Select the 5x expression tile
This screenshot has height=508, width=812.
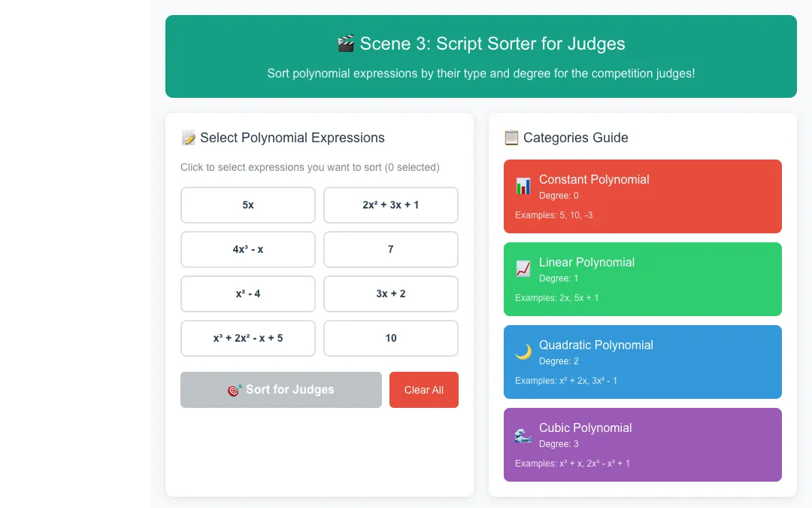pyautogui.click(x=248, y=205)
